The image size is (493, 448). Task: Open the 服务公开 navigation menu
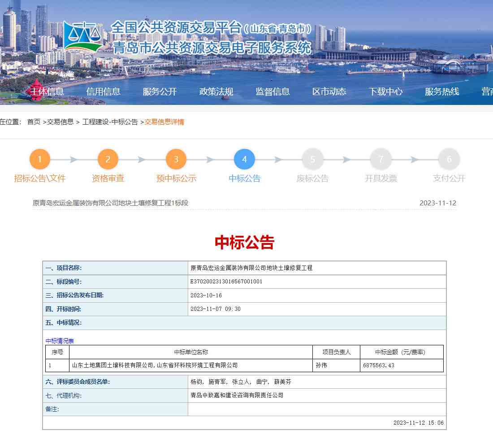click(x=160, y=91)
